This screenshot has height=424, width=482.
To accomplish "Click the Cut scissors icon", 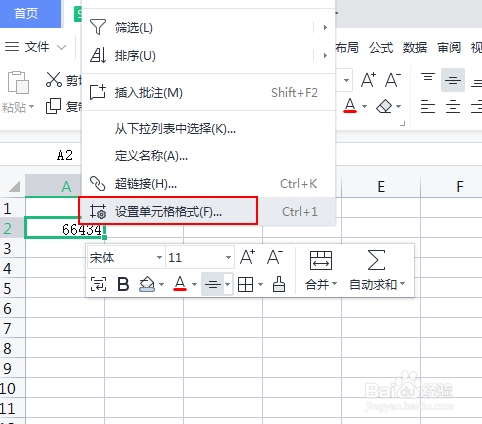I will click(54, 79).
